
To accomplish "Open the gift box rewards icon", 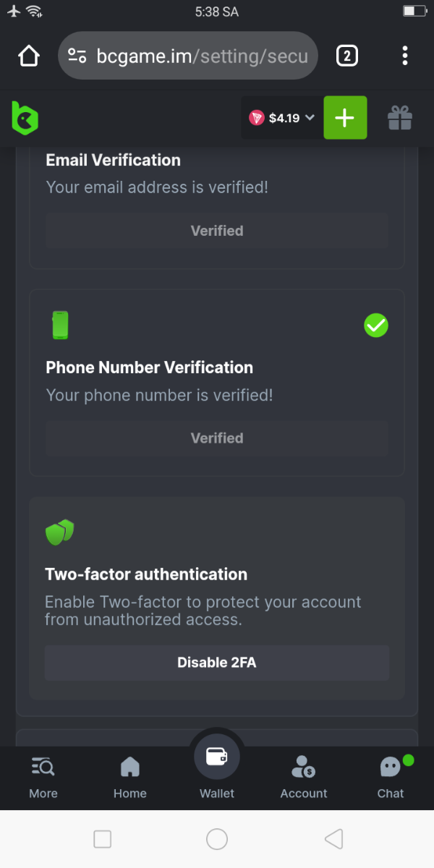I will pos(399,117).
